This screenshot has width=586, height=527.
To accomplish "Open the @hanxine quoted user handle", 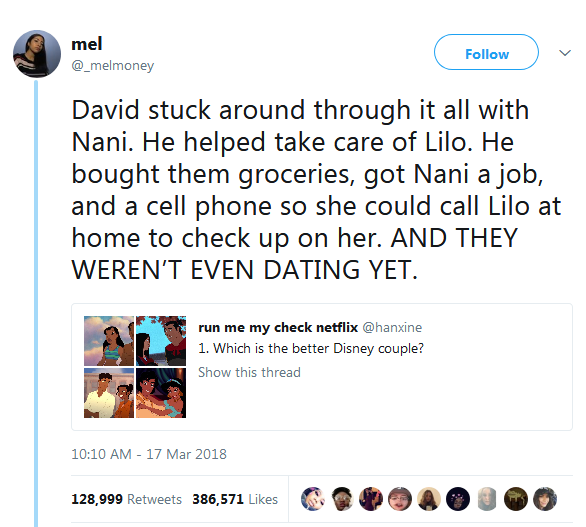I will pyautogui.click(x=392, y=327).
